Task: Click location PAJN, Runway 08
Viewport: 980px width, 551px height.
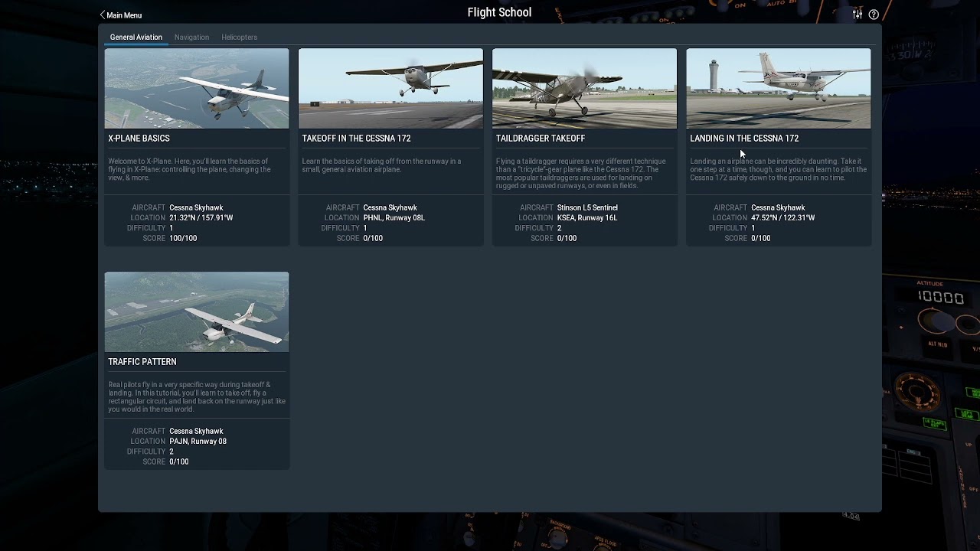Action: 198,442
